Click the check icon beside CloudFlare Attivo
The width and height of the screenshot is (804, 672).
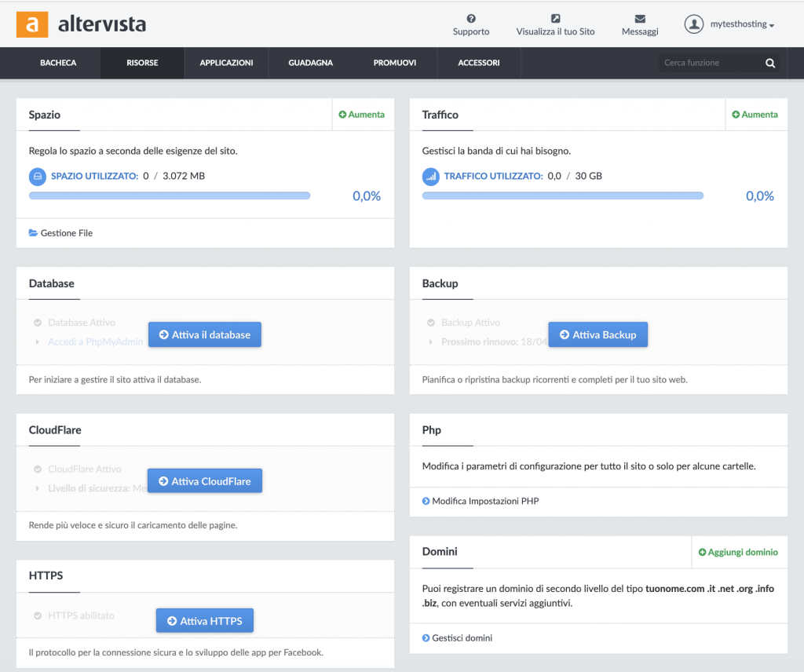click(38, 469)
